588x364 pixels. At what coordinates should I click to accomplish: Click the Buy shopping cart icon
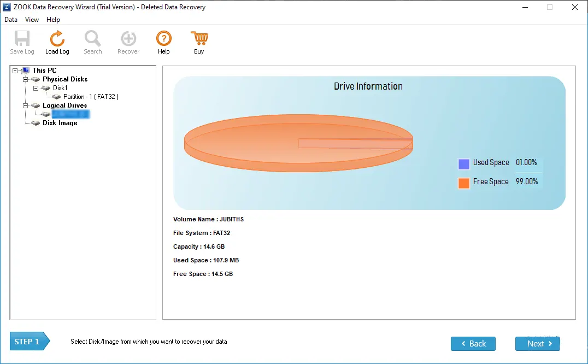point(199,38)
